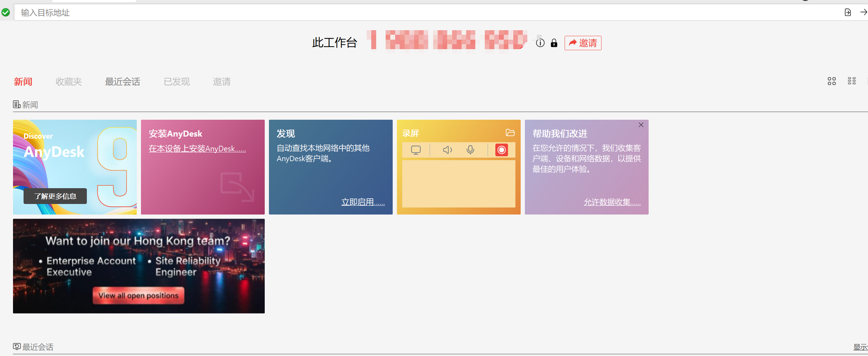Click View all open positions button
868x356 pixels.
(x=139, y=296)
